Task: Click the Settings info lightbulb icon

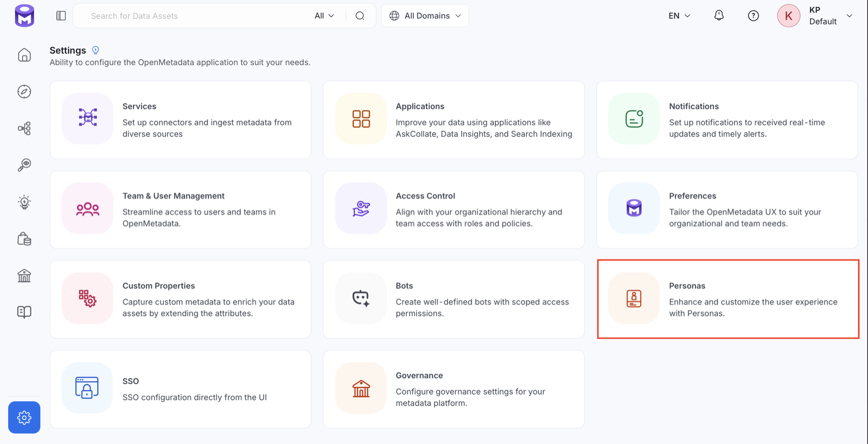Action: pos(95,50)
